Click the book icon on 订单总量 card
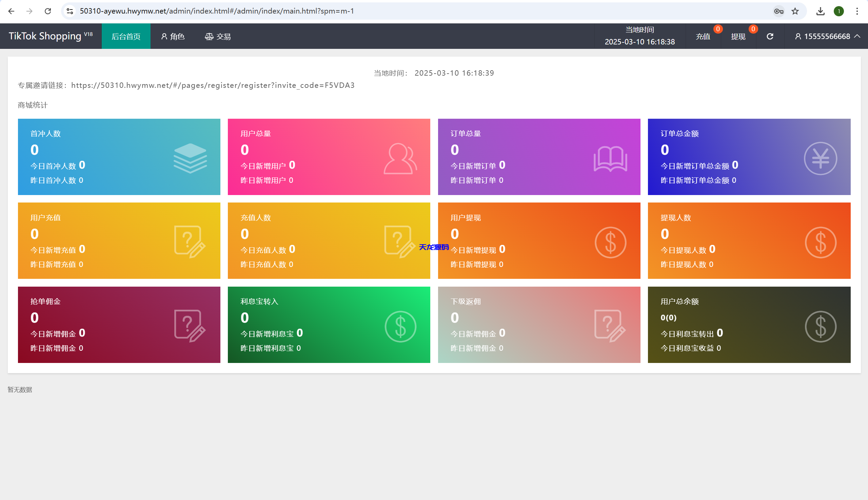868x500 pixels. pyautogui.click(x=610, y=159)
